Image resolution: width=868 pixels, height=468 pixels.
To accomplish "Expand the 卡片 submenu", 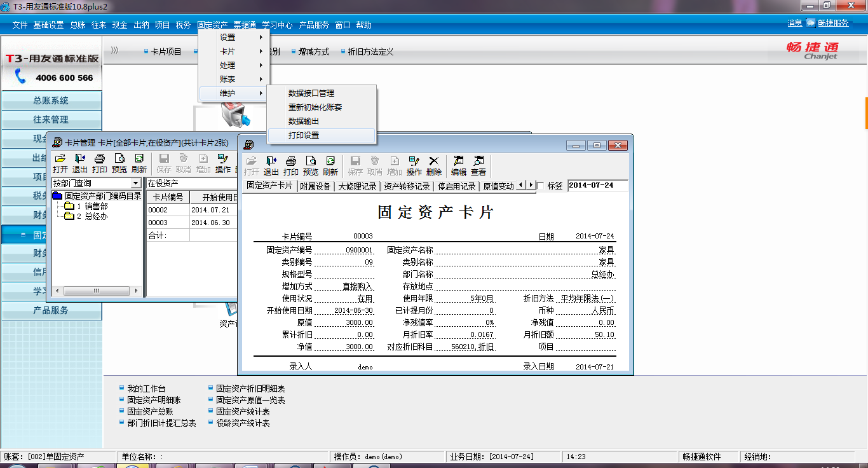I will 234,52.
